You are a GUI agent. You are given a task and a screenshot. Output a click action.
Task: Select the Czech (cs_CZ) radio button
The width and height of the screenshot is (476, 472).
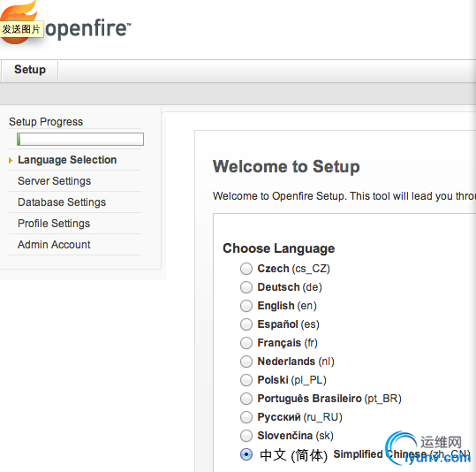click(x=246, y=269)
